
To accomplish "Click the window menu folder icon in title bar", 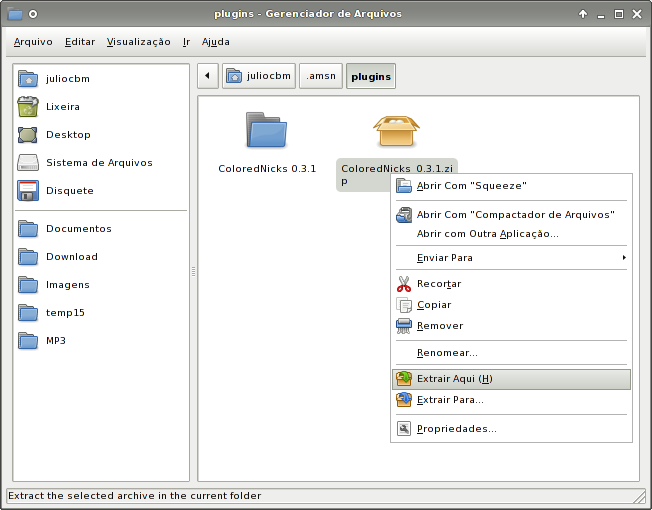I will [x=15, y=14].
